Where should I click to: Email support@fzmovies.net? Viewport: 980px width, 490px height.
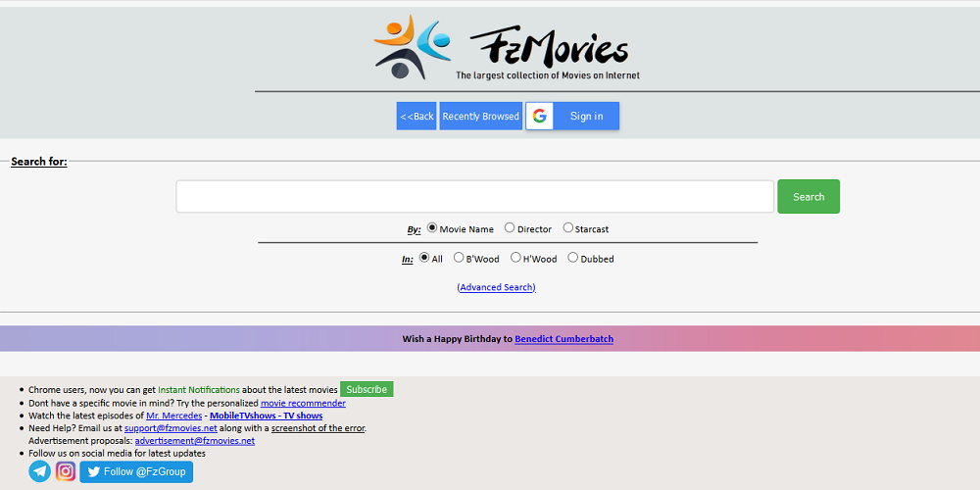(171, 428)
